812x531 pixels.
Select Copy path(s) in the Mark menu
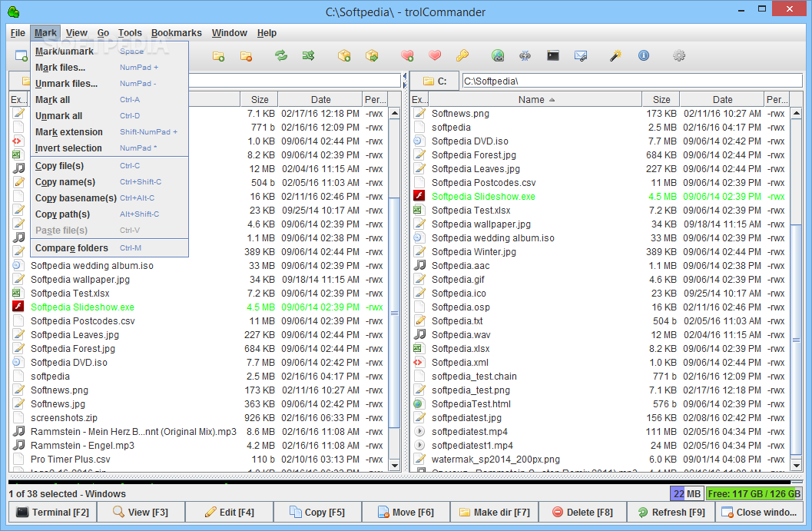(x=109, y=214)
